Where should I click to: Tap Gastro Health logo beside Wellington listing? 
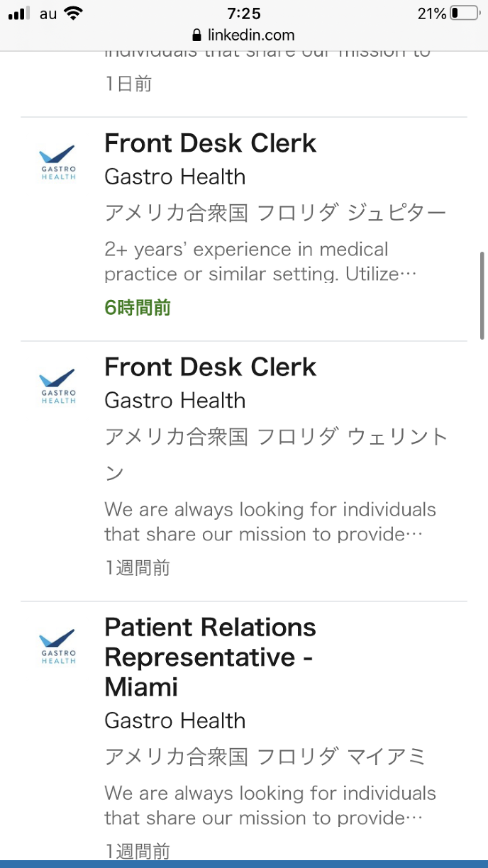point(57,386)
